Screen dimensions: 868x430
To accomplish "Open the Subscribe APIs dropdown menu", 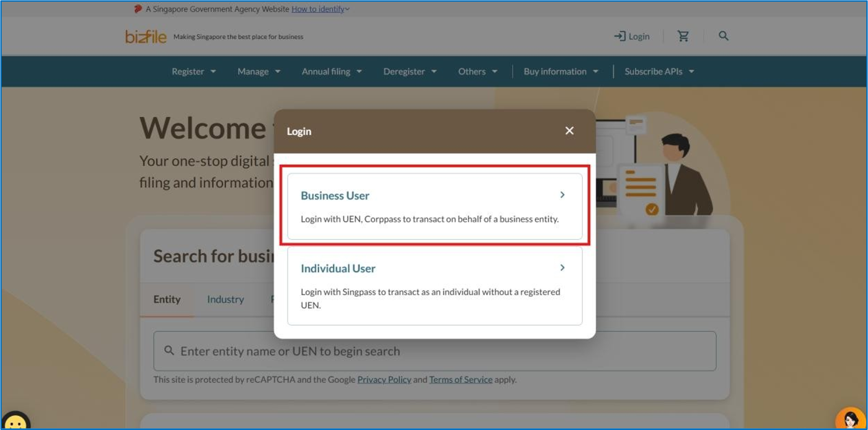I will (x=659, y=72).
